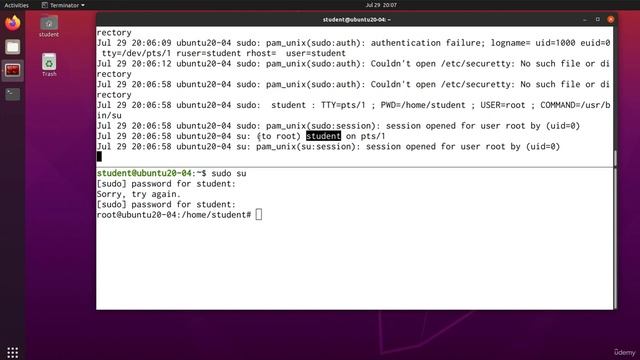
Task: Click the green student@ubuntu20-04 prompt
Action: click(x=144, y=173)
